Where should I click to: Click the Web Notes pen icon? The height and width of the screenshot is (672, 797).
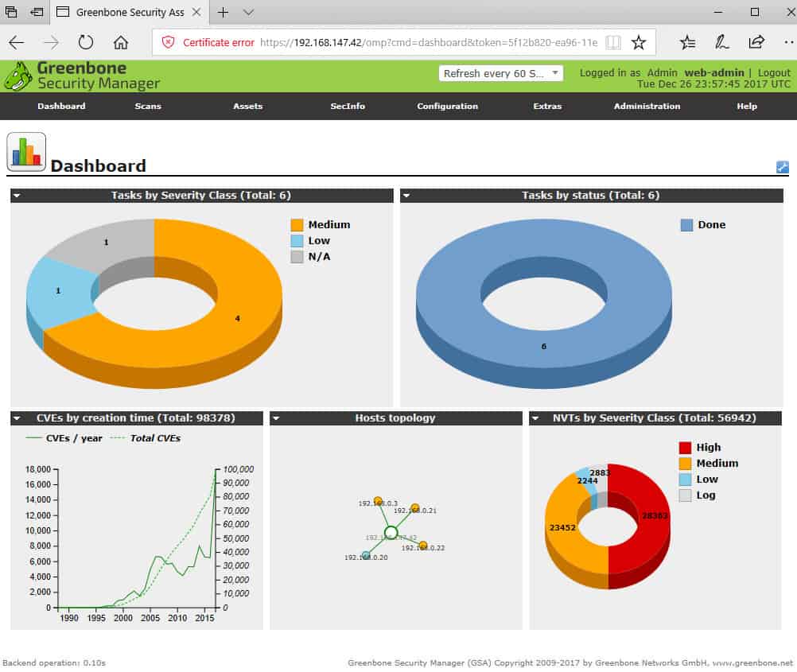coord(724,42)
